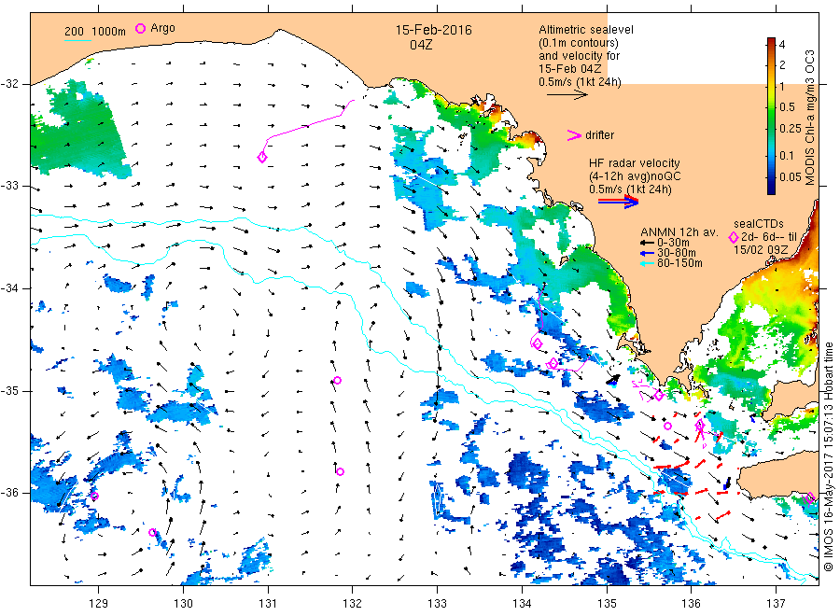Click the black 0-30m ANMN legend arrow
840x616 pixels.
pyautogui.click(x=648, y=243)
